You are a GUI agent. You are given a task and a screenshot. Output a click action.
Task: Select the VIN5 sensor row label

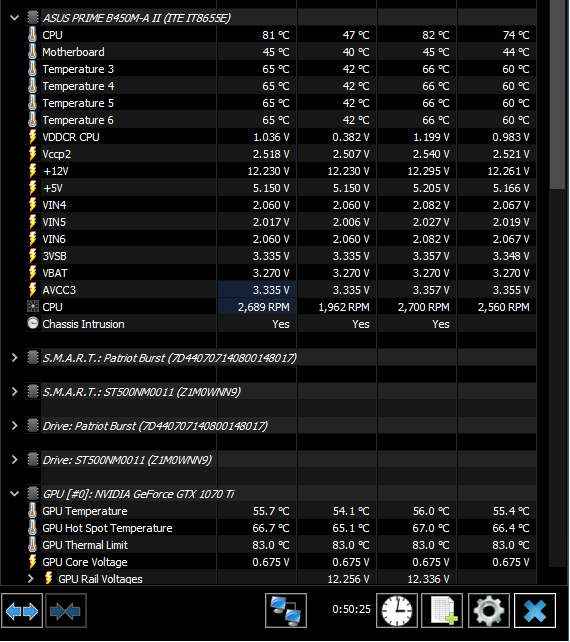tap(54, 222)
